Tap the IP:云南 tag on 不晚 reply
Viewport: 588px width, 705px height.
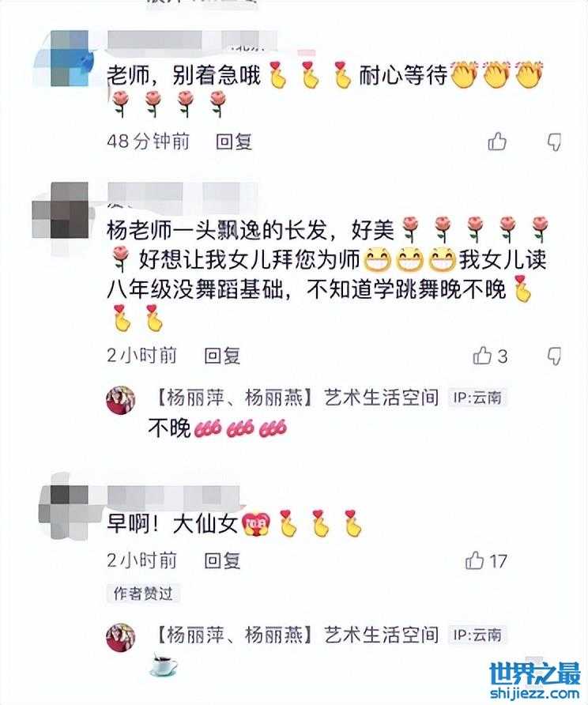point(477,398)
